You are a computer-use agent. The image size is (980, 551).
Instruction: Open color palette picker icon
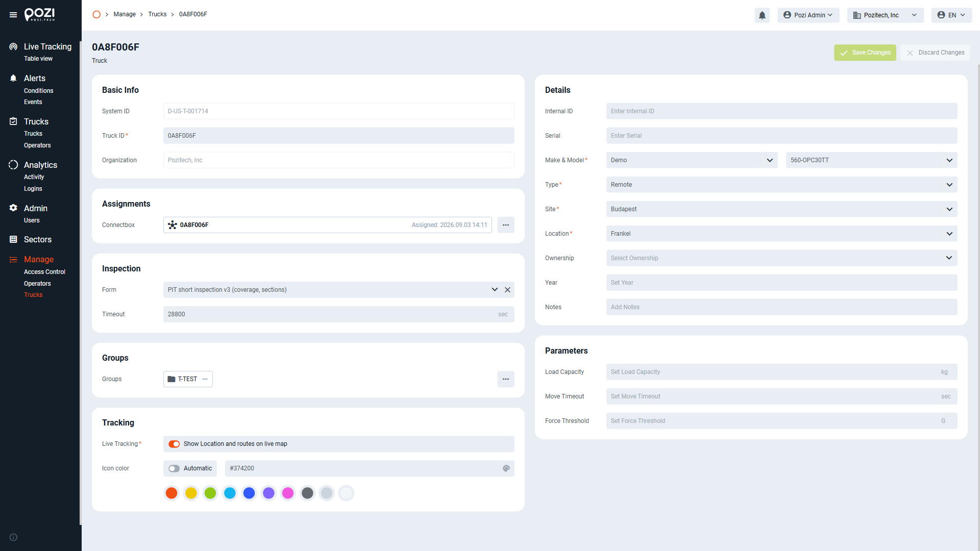pyautogui.click(x=506, y=468)
